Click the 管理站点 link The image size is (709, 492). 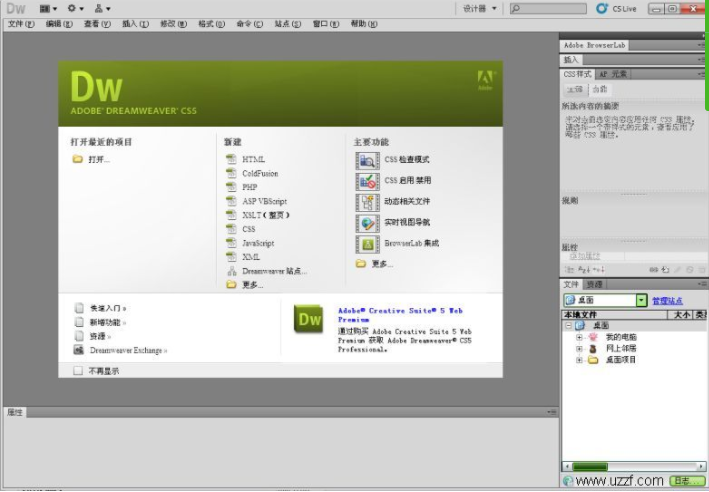(x=667, y=300)
